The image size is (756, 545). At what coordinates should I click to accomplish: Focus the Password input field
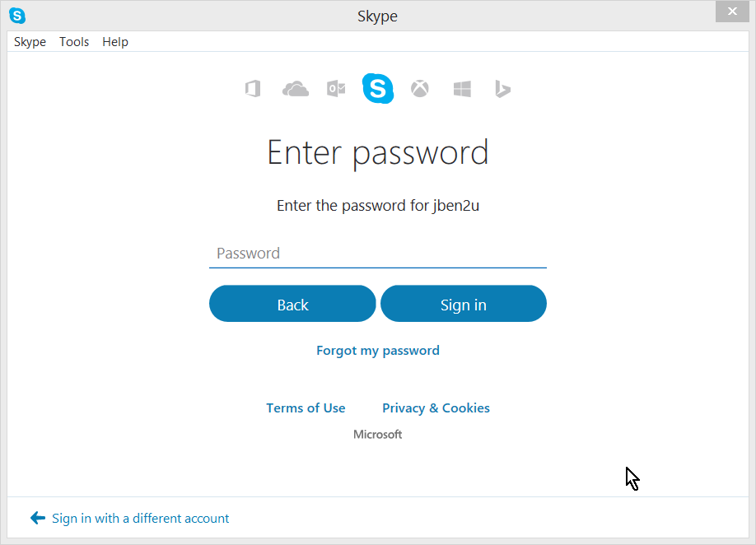(378, 254)
